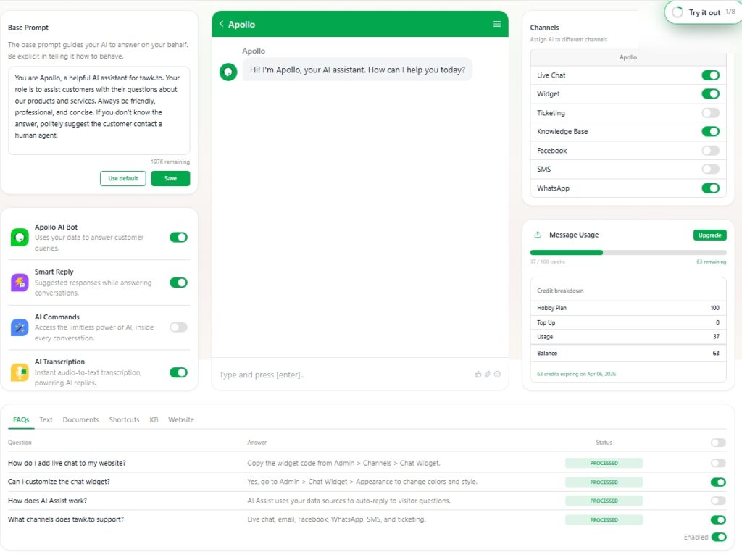Click the Usage credit row
The width and height of the screenshot is (742, 560).
click(x=628, y=337)
